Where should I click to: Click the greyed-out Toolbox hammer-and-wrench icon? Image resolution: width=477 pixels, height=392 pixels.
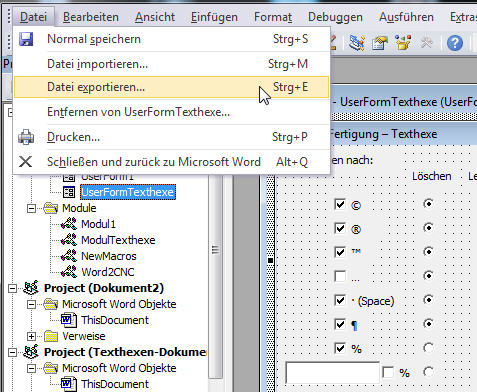(426, 43)
